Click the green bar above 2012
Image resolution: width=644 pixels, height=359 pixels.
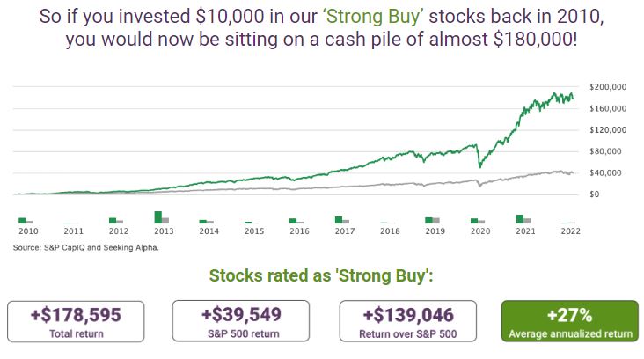coord(113,220)
